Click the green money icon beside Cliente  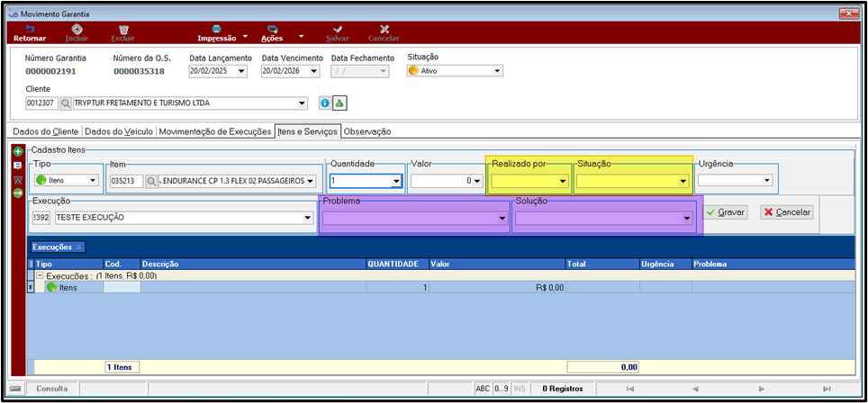[x=339, y=103]
